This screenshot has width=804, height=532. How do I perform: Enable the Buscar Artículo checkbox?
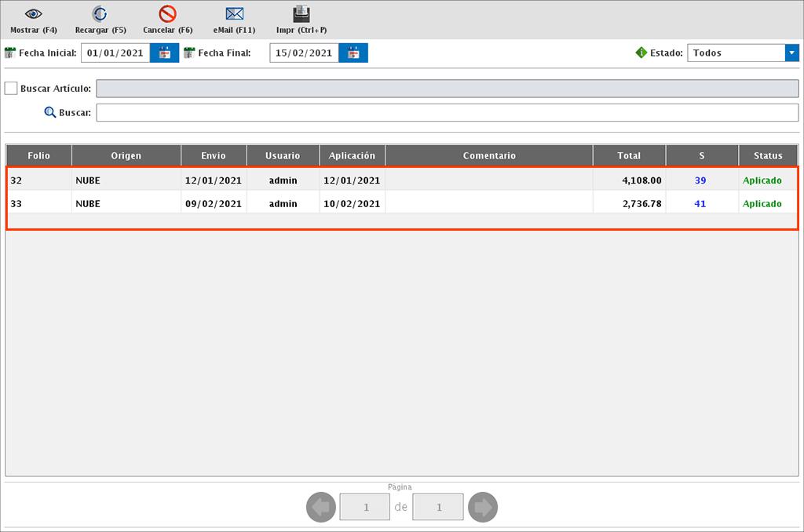click(11, 89)
